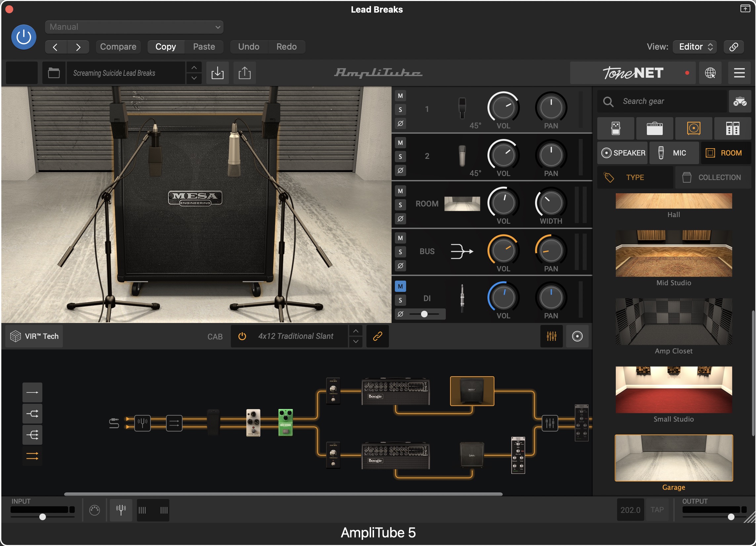
Task: Go to next preset arrow
Action: (78, 47)
